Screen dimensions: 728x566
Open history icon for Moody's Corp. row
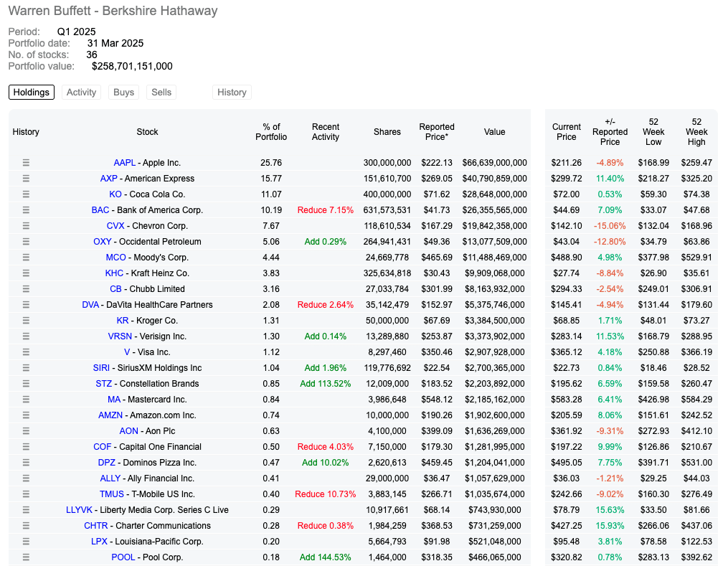[x=26, y=258]
